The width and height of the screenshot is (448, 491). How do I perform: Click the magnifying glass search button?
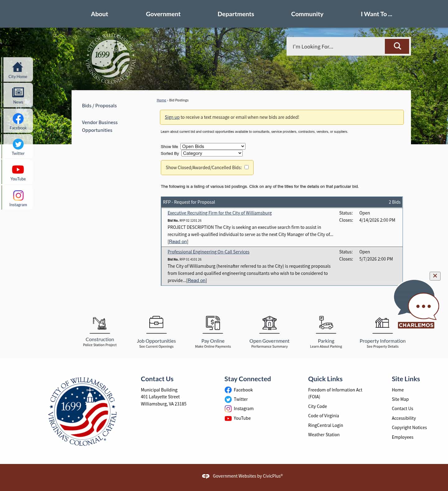pos(397,46)
